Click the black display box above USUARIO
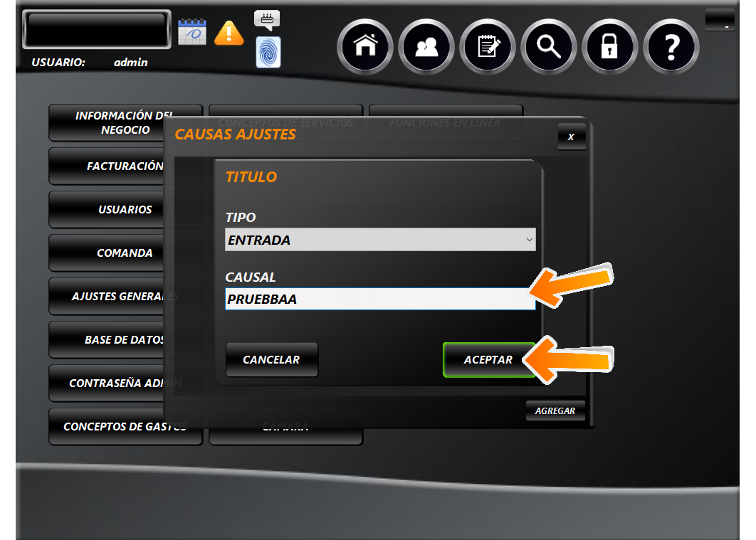756x540 pixels. pos(97,30)
